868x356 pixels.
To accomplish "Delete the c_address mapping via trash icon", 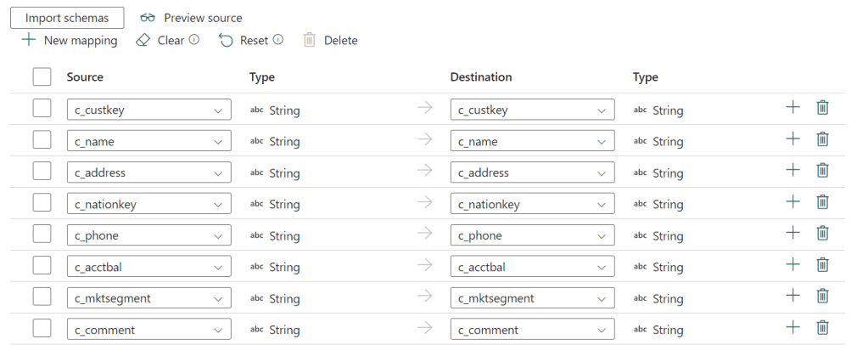I will [822, 170].
